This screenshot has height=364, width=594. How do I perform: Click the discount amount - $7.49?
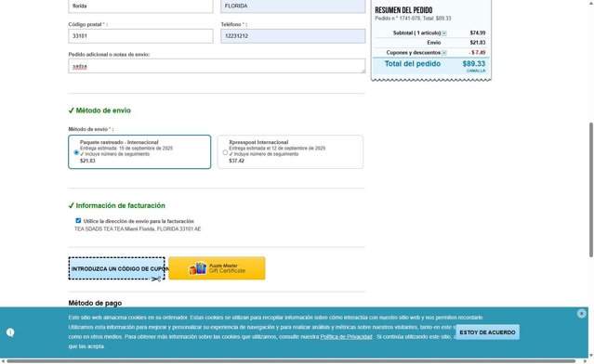477,53
